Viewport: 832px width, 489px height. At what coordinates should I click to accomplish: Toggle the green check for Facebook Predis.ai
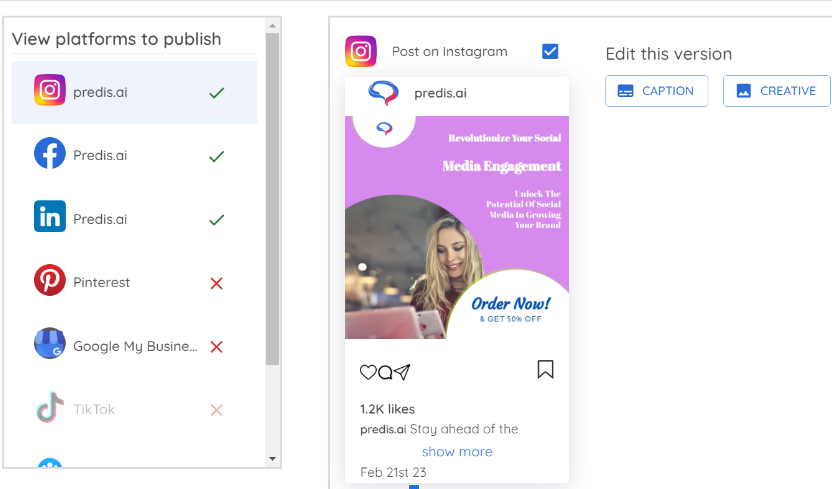point(216,156)
